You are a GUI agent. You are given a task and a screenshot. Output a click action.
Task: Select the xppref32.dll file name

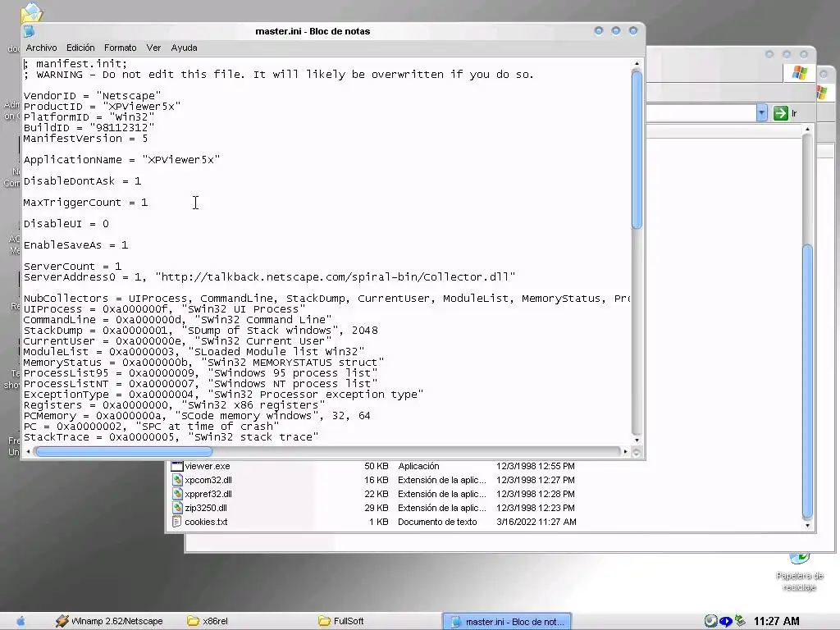208,494
